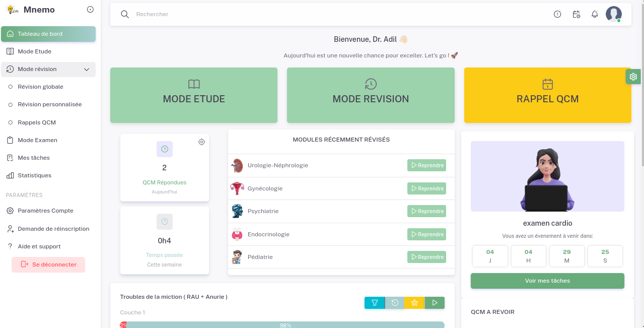This screenshot has height=328, width=644.
Task: Select the filter icon for Troubles de la miction
Action: click(375, 303)
